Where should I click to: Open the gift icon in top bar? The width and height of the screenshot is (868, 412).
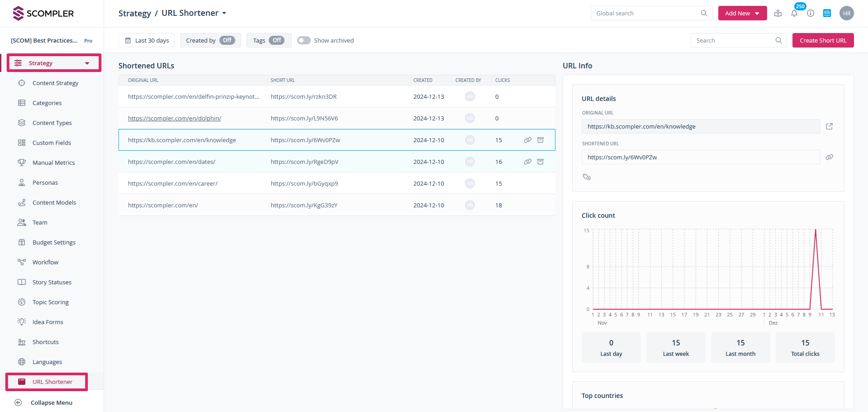pos(778,14)
